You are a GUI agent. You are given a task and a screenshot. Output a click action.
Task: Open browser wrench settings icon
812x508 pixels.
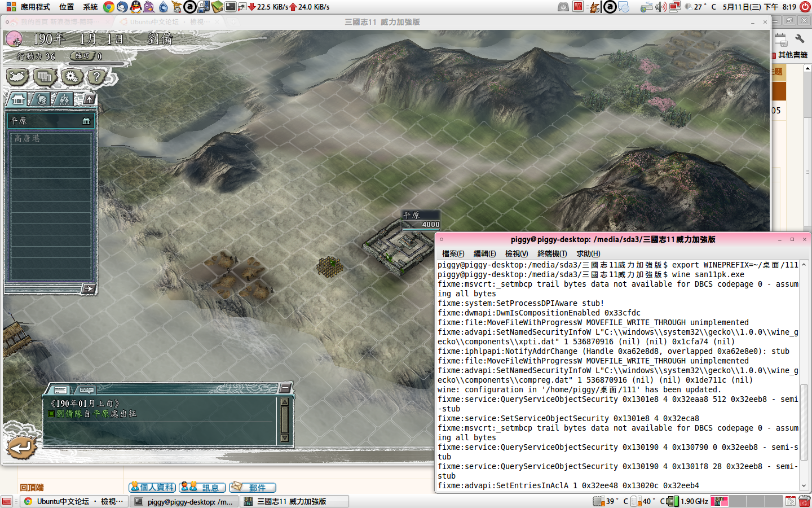click(800, 39)
